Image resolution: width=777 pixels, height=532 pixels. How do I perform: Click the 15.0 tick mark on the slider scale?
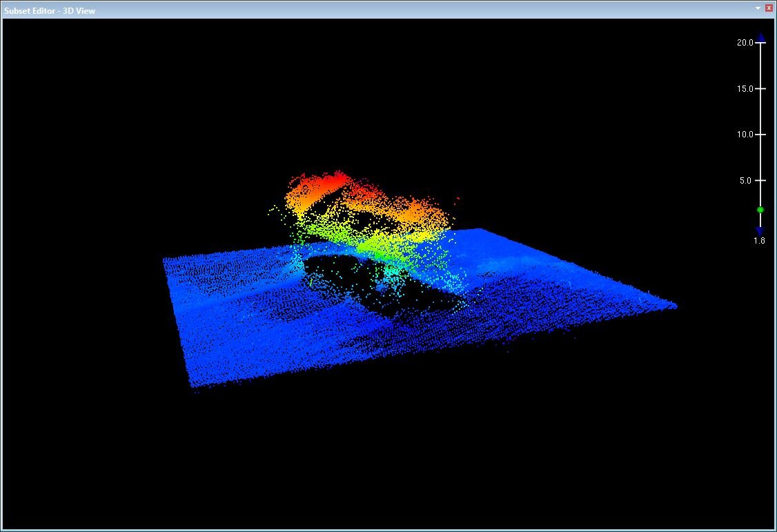759,88
